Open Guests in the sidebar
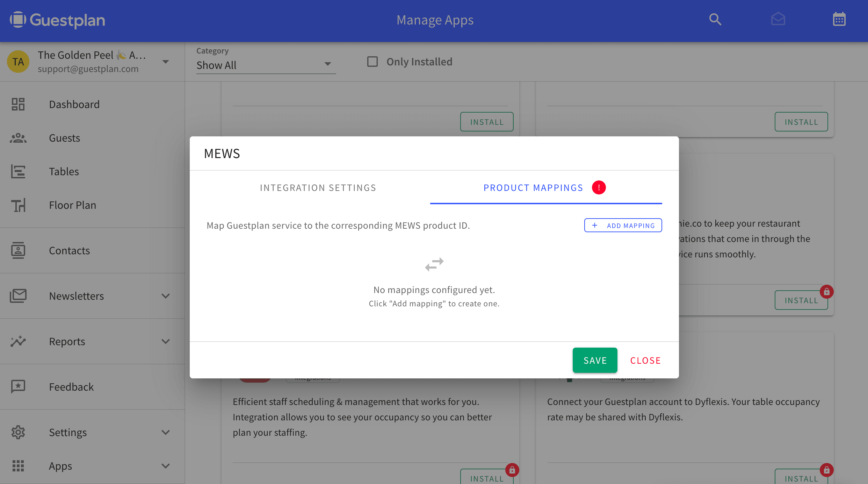The image size is (868, 484). pyautogui.click(x=92, y=138)
